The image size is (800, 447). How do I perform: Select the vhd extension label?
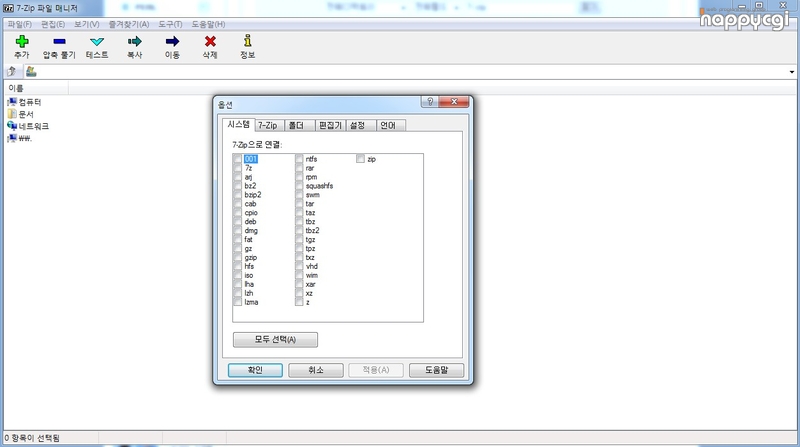click(312, 266)
